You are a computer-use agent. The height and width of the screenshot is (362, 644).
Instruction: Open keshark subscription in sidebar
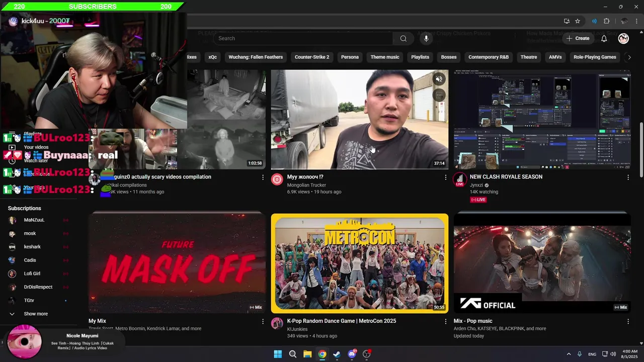[39, 247]
